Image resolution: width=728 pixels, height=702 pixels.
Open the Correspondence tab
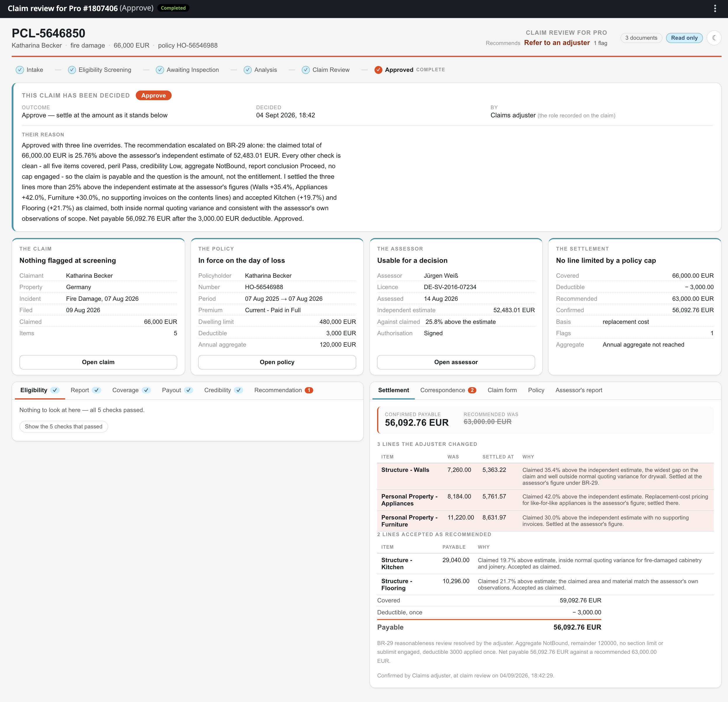tap(448, 390)
